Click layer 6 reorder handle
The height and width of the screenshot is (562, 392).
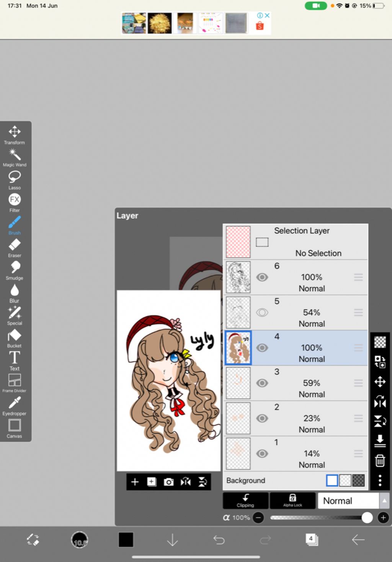pyautogui.click(x=358, y=277)
